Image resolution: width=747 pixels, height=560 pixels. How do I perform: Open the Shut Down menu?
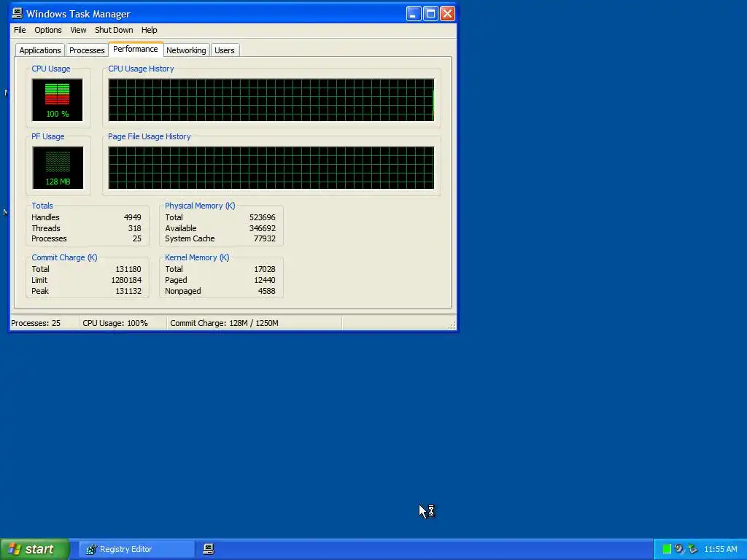point(114,30)
